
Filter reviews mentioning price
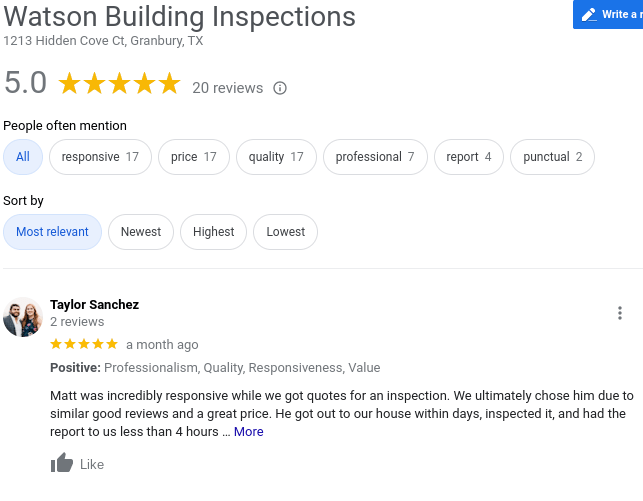coord(193,157)
